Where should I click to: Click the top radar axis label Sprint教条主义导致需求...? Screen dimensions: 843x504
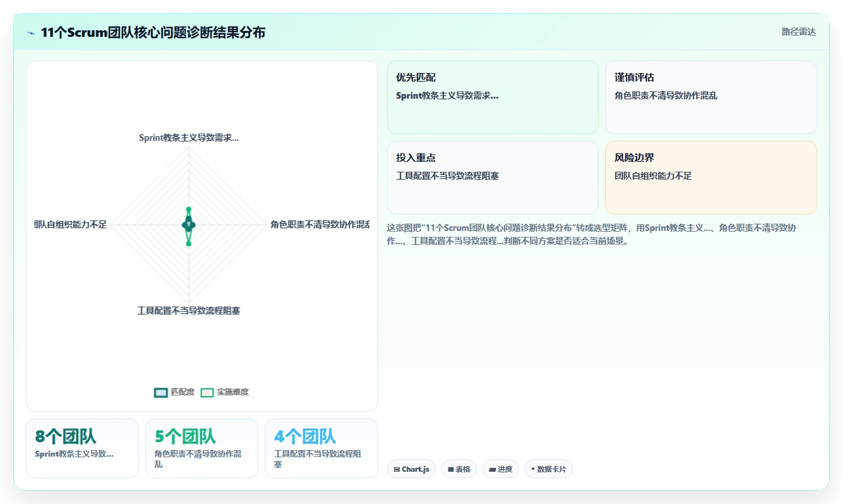pyautogui.click(x=189, y=138)
